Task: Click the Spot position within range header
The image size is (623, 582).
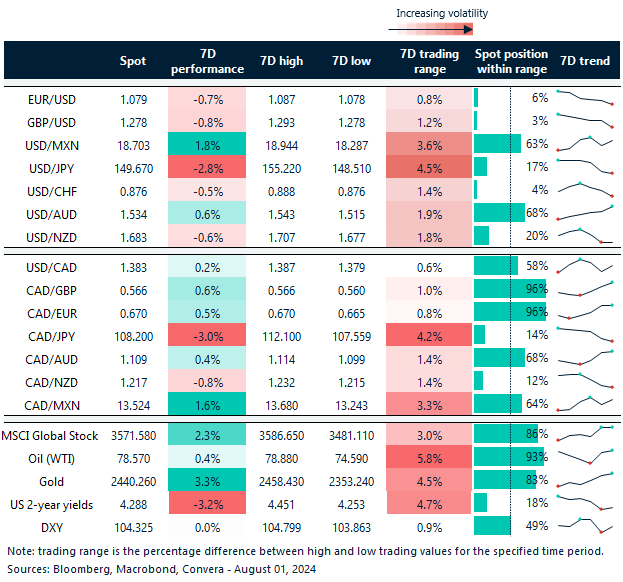Action: coord(510,61)
